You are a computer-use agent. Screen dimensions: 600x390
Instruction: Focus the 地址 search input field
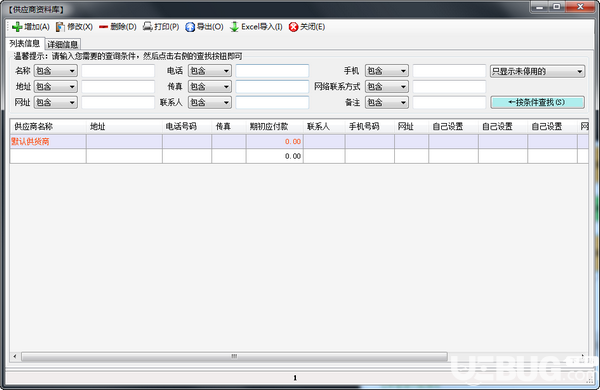pos(118,86)
